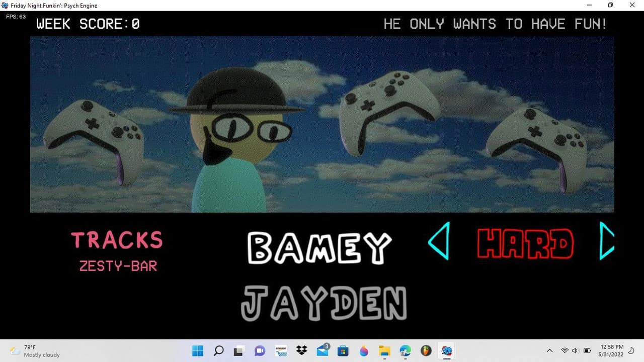The width and height of the screenshot is (644, 362).
Task: Select the next difficulty with right arrow
Action: pyautogui.click(x=607, y=241)
